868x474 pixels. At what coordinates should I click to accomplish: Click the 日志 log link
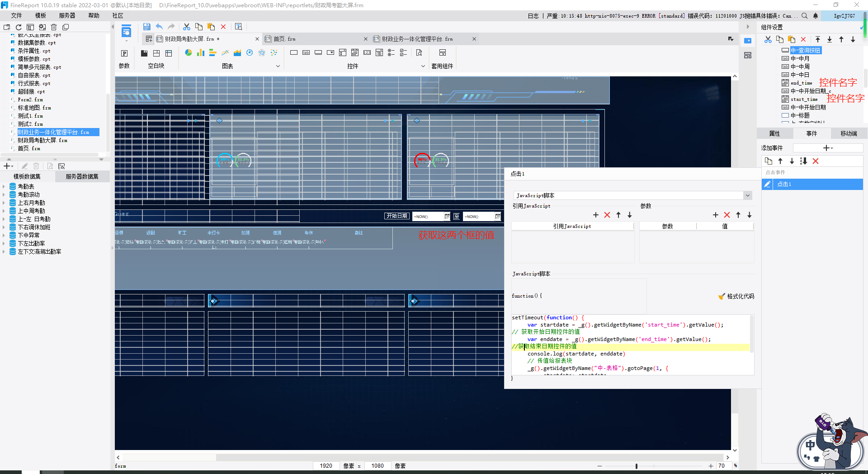coord(533,16)
